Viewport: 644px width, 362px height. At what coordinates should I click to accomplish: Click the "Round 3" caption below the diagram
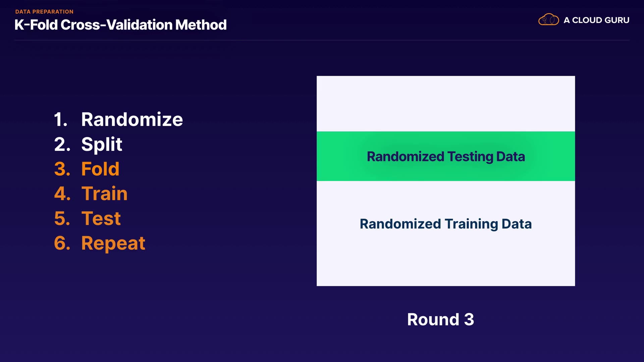coord(440,319)
